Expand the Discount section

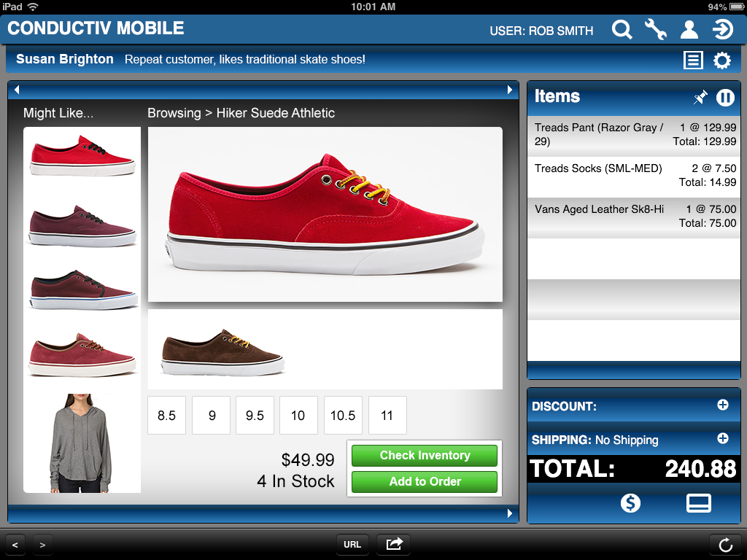coord(723,405)
